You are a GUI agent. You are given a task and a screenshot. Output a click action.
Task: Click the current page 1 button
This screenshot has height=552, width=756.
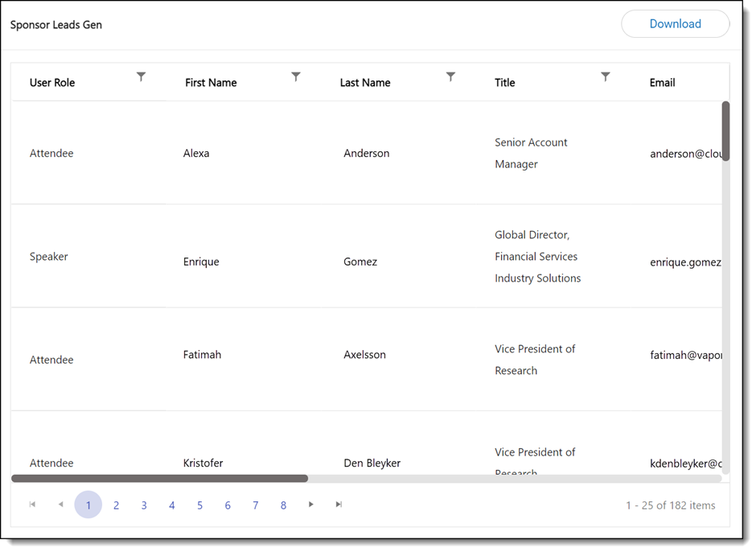click(x=88, y=505)
